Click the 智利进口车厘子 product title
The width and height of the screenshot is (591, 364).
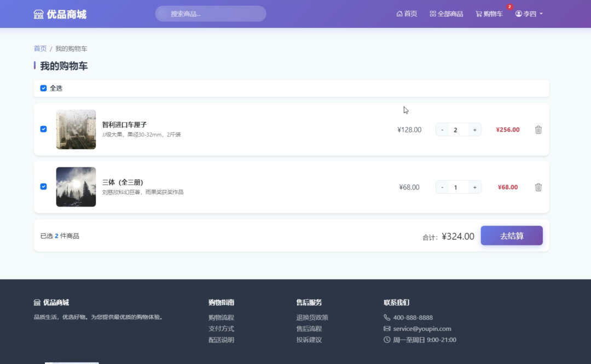124,125
